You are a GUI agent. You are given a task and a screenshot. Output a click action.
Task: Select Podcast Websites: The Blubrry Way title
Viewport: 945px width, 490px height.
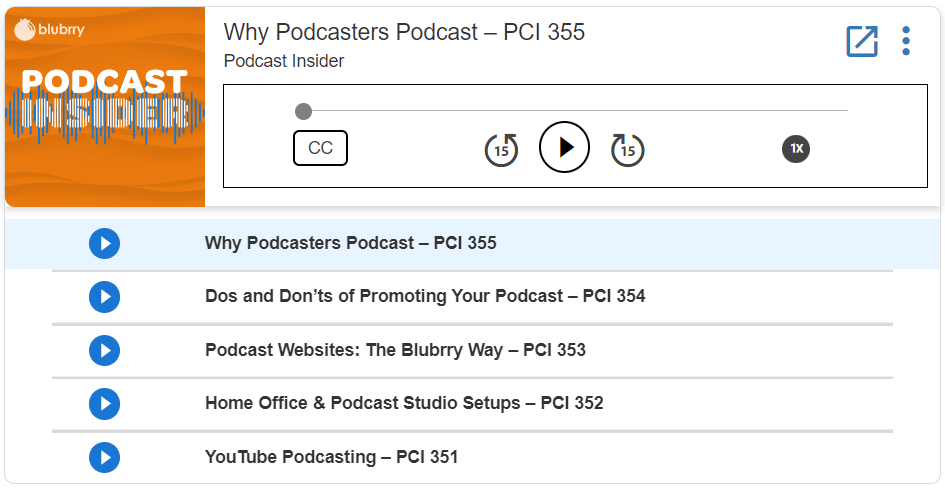395,350
